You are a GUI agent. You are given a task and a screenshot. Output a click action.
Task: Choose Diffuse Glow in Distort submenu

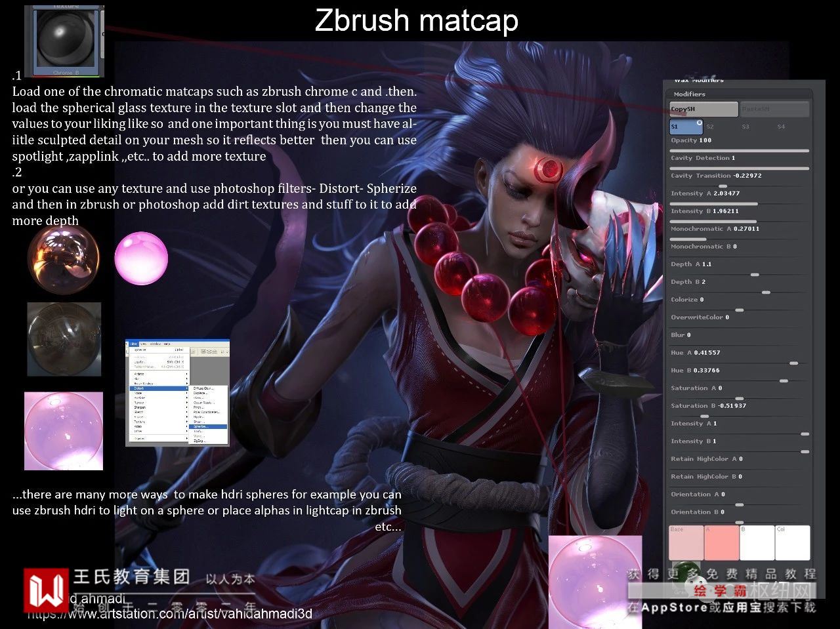pyautogui.click(x=209, y=388)
